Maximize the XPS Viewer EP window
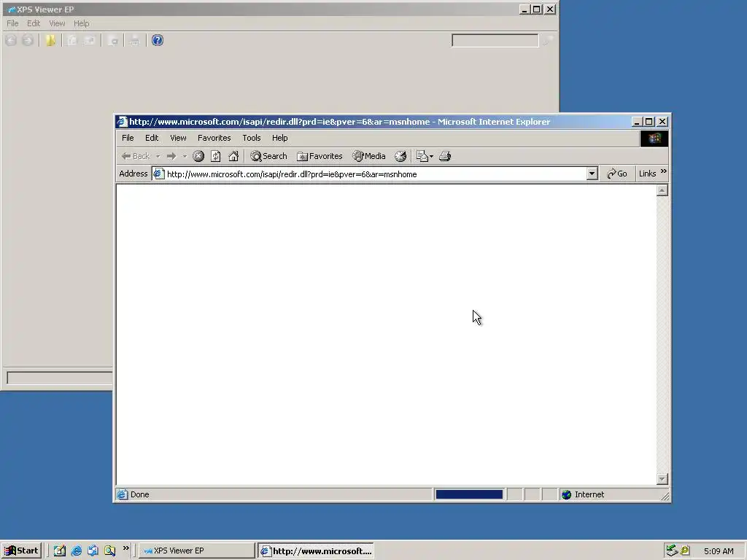Viewport: 747px width, 560px height. coord(536,9)
